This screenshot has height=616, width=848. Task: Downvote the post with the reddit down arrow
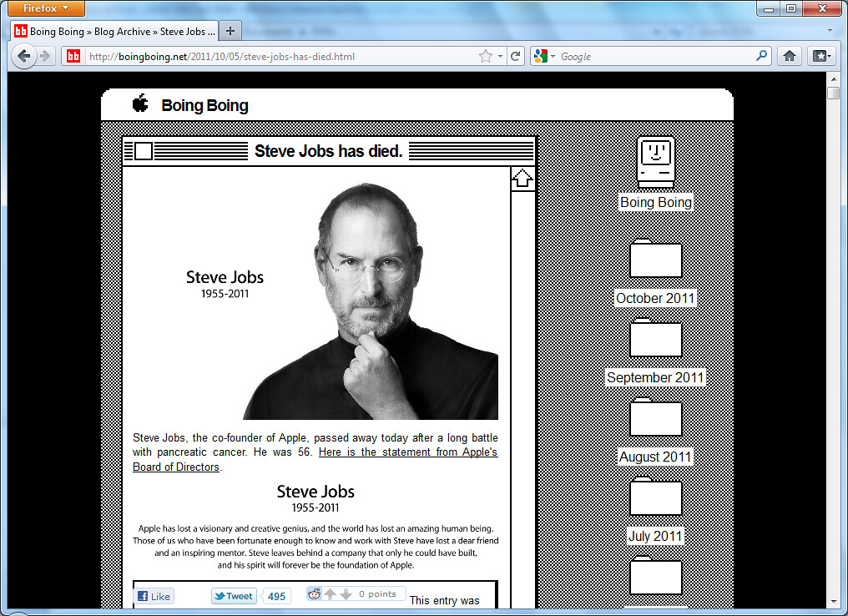click(346, 594)
